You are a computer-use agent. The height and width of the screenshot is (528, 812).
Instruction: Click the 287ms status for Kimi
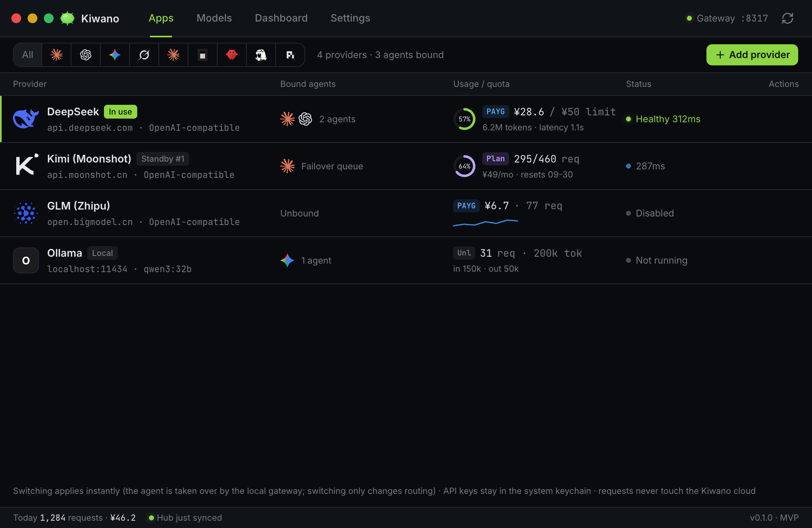[646, 166]
